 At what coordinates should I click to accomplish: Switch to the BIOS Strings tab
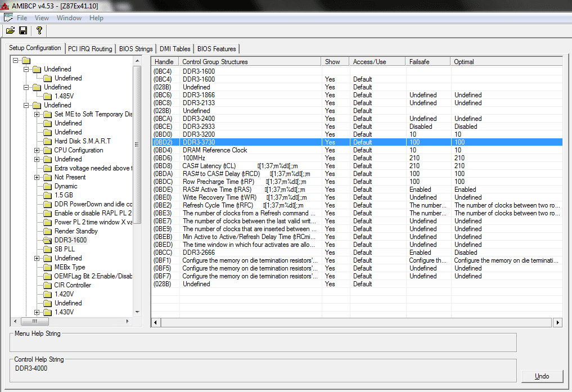tap(136, 49)
